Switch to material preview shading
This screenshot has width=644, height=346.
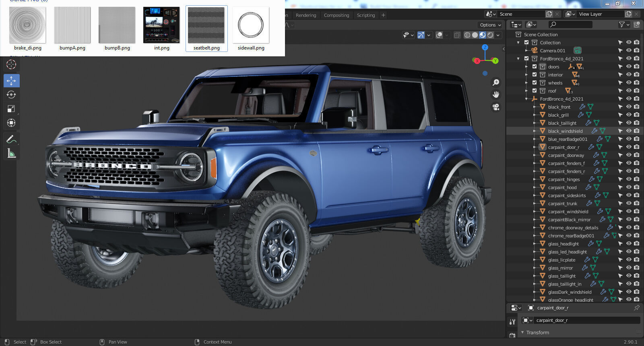coord(483,35)
